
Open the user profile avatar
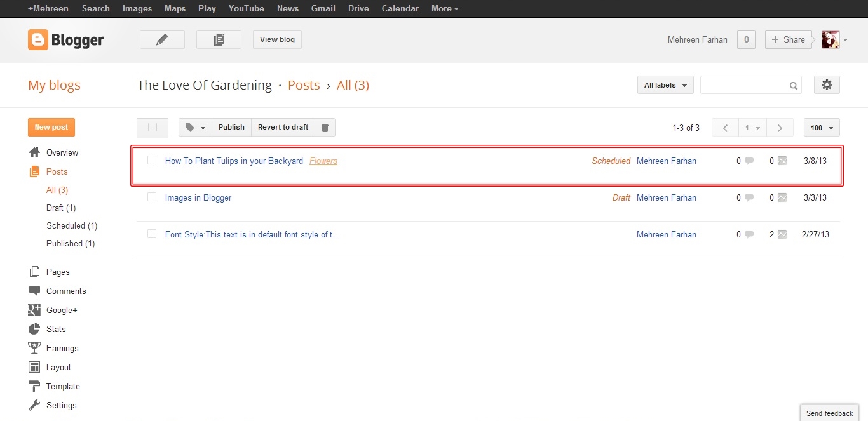pos(831,39)
